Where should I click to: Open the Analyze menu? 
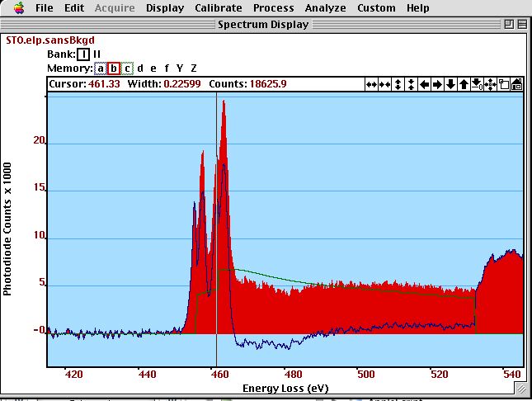coord(325,7)
